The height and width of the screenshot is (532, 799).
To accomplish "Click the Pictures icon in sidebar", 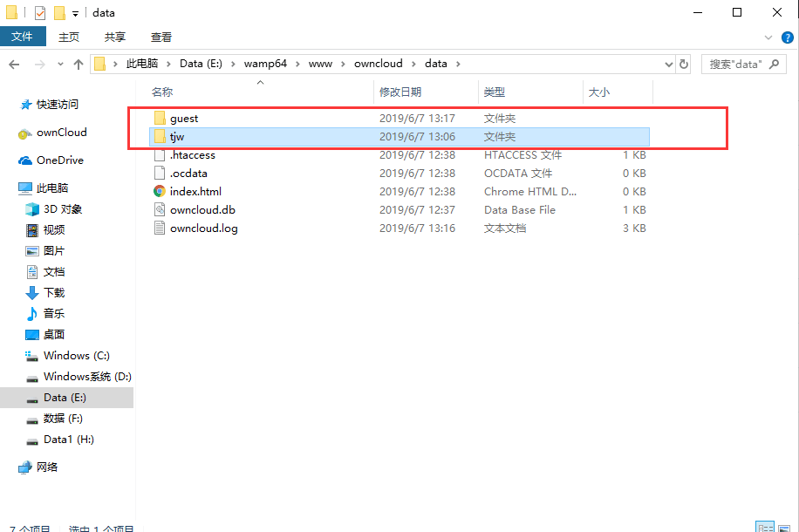I will pos(32,251).
